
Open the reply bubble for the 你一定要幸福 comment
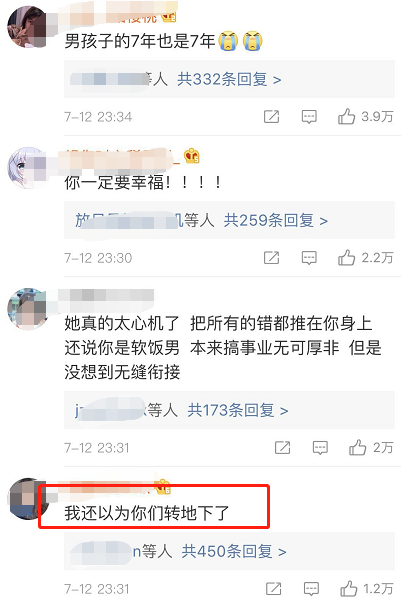click(309, 258)
